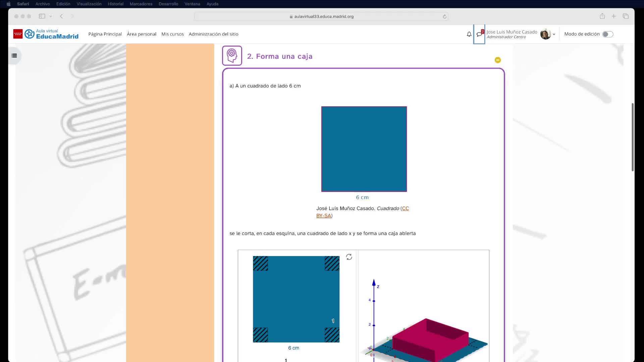Open the messages chat bubble icon
Viewport: 644px width, 362px height.
[x=479, y=34]
